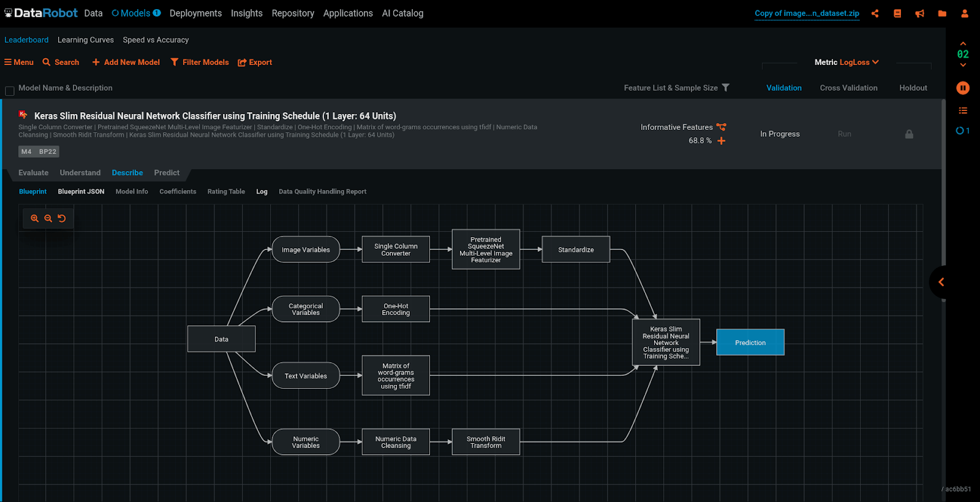Sort by Cross Validation column
Screen dimensions: 980x502
coord(849,88)
